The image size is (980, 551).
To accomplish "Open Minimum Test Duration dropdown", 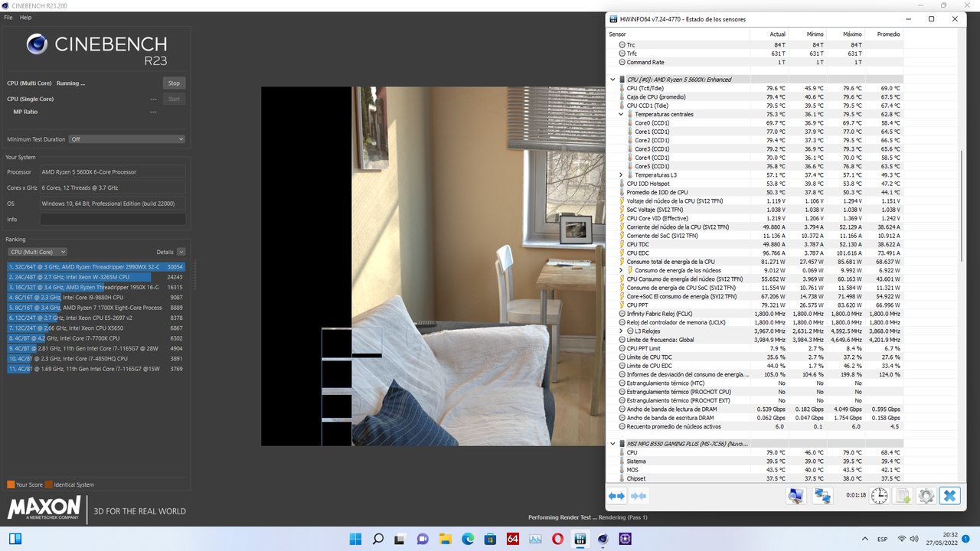I will (x=127, y=139).
